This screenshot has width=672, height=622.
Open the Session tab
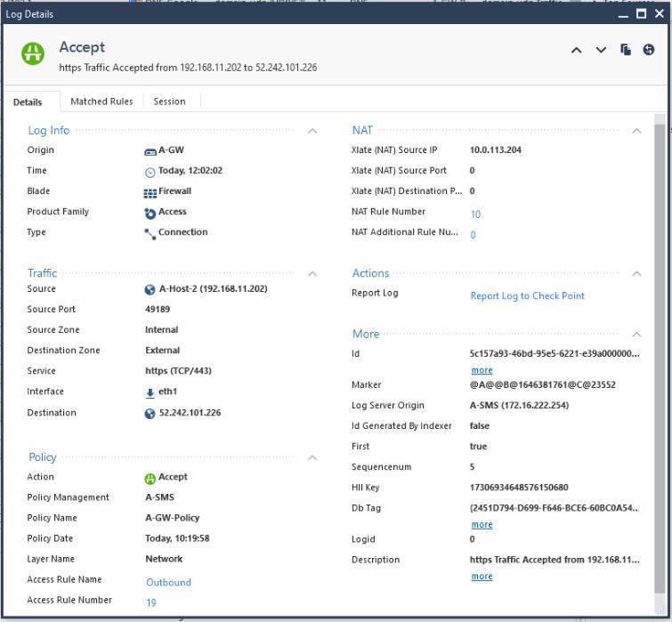point(169,101)
